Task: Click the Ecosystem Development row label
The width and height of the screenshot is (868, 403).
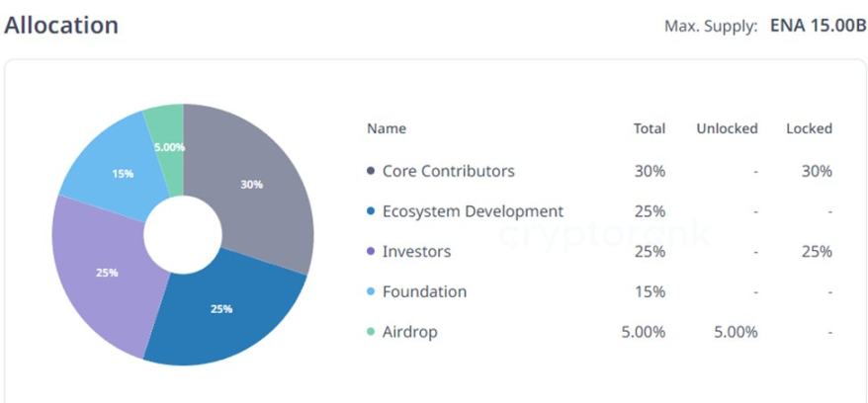Action: coord(473,211)
